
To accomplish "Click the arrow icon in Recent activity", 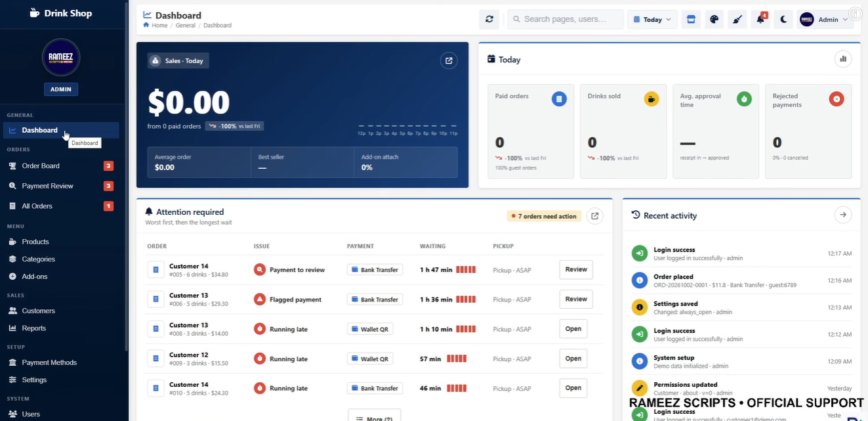I will [x=843, y=214].
